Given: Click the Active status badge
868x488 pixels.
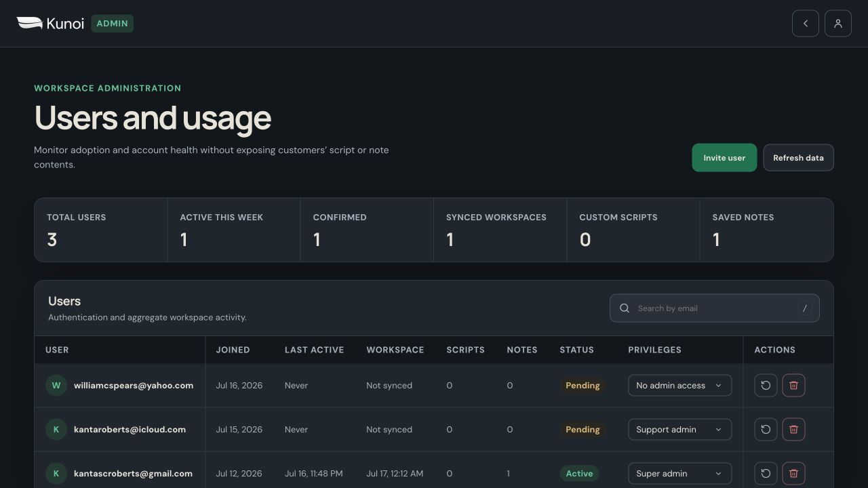Looking at the screenshot, I should [579, 474].
